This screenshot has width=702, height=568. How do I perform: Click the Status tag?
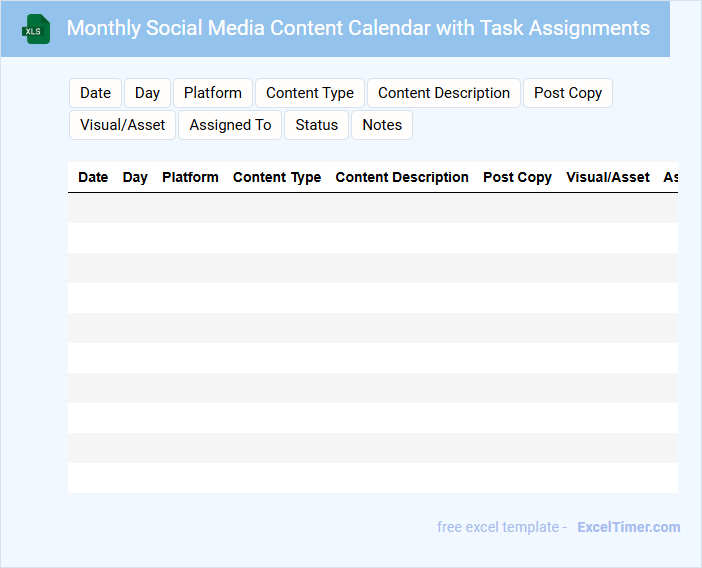[317, 125]
